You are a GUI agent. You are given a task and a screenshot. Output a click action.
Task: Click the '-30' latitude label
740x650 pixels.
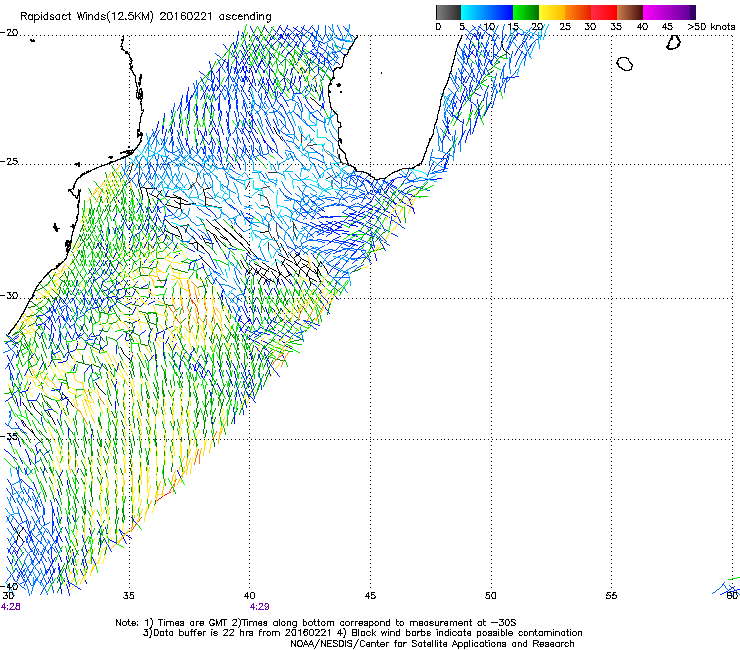click(9, 296)
